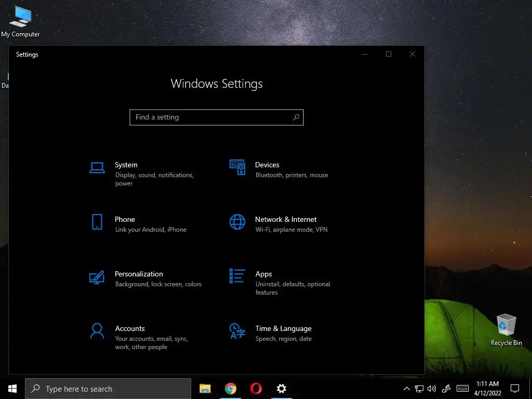Open the touch keyboard tray icon
The height and width of the screenshot is (399, 532).
click(462, 389)
